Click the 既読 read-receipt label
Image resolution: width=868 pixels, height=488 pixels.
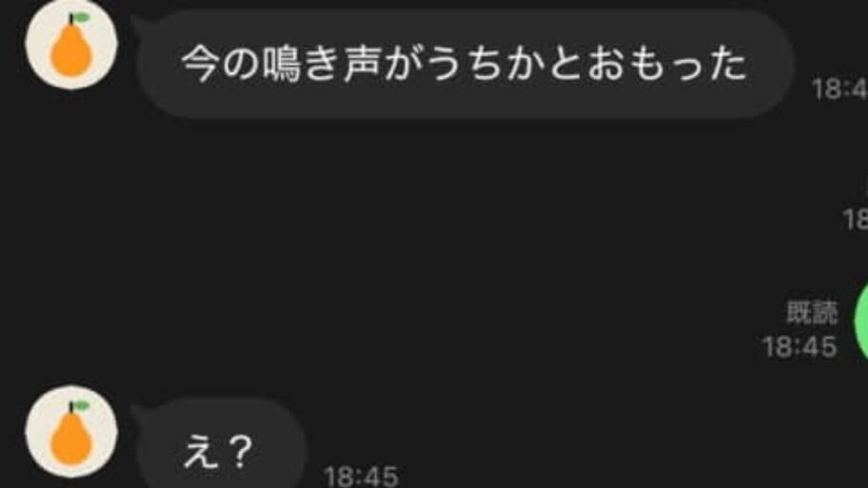tap(812, 313)
